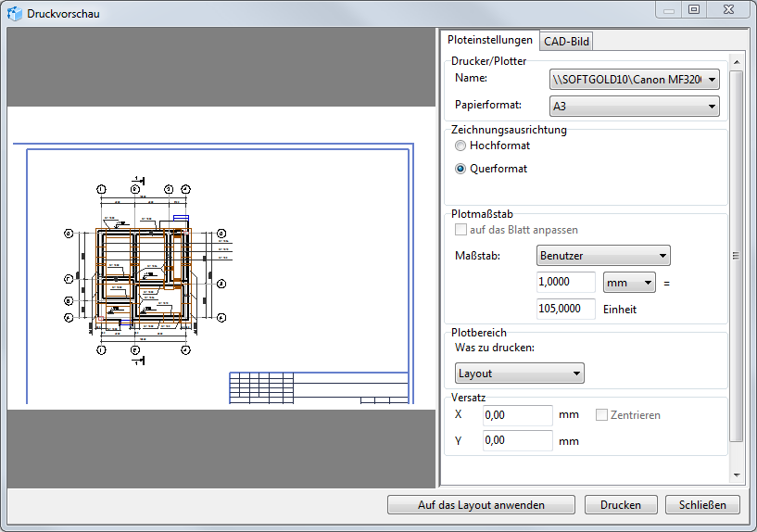This screenshot has height=532, width=757.
Task: Toggle 'auf das Blatt anpassen' checkbox
Action: pyautogui.click(x=461, y=230)
